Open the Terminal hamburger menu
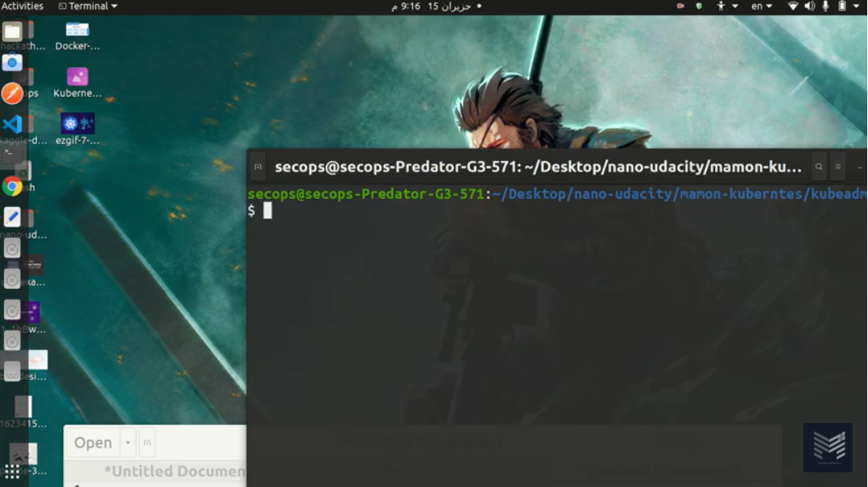Viewport: 868px width, 487px height. 838,167
